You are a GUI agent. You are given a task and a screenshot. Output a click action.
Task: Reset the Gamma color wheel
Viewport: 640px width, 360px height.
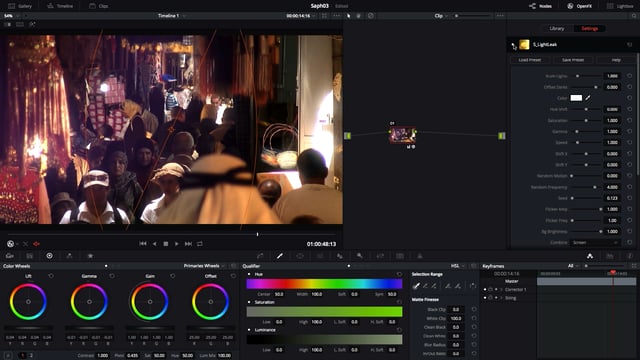tap(112, 276)
